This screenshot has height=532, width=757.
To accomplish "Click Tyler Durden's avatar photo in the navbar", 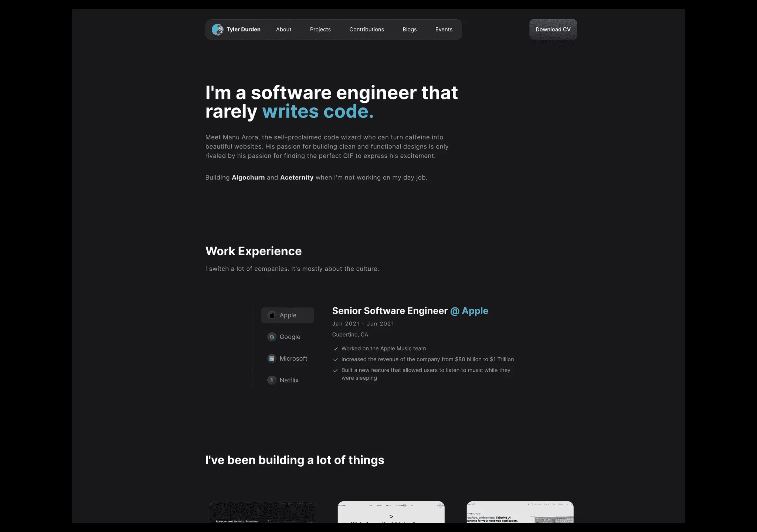I will point(218,29).
